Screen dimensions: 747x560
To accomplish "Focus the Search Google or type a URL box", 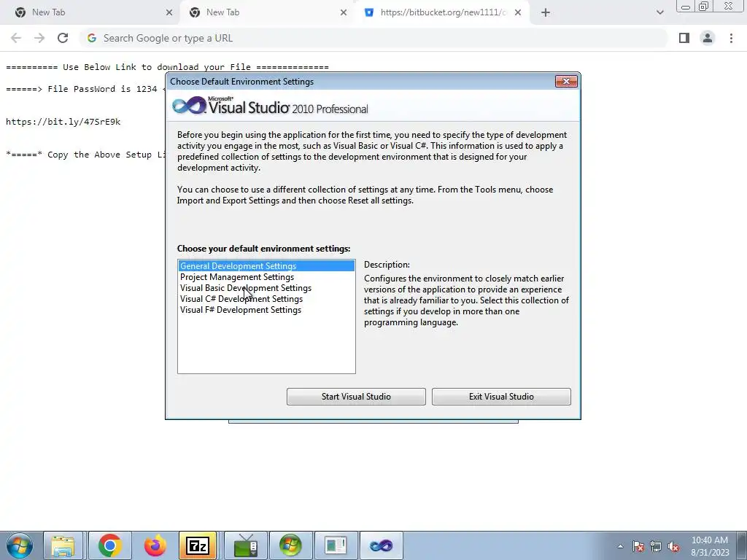I will (373, 38).
